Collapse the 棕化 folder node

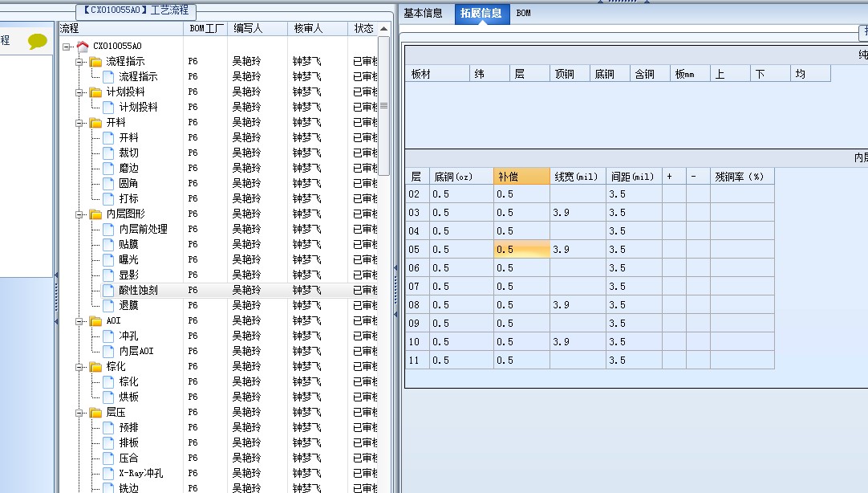click(79, 367)
